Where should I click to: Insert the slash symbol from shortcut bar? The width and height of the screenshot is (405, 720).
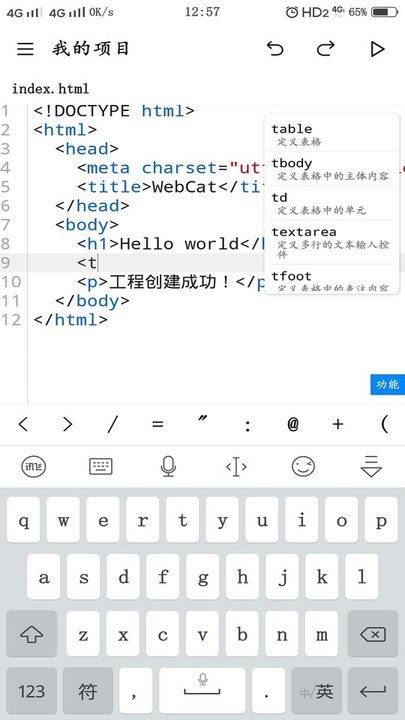[112, 425]
